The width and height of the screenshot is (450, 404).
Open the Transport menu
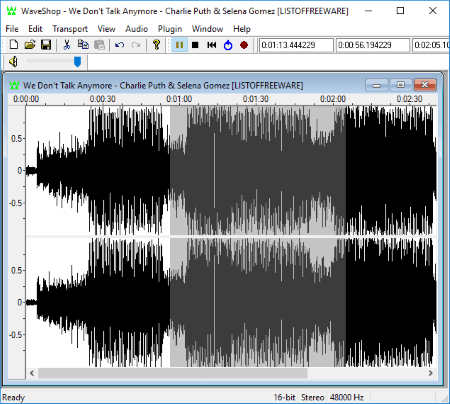pyautogui.click(x=70, y=29)
